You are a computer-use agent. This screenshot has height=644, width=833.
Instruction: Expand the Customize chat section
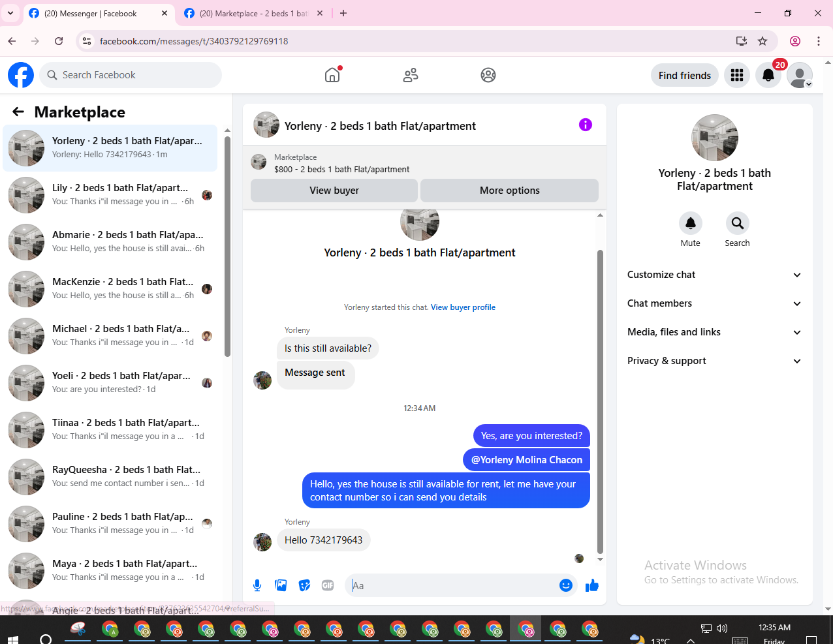pyautogui.click(x=715, y=275)
